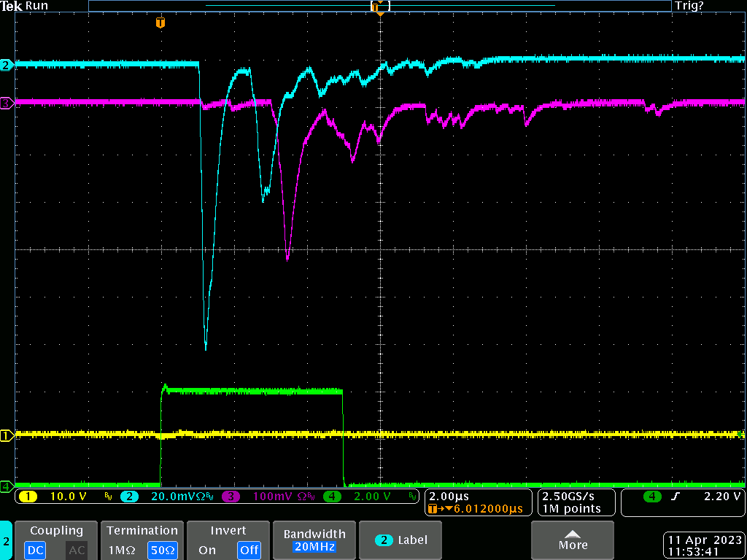Select 1MΩ termination
Viewport: 747px width, 560px height.
tap(121, 550)
